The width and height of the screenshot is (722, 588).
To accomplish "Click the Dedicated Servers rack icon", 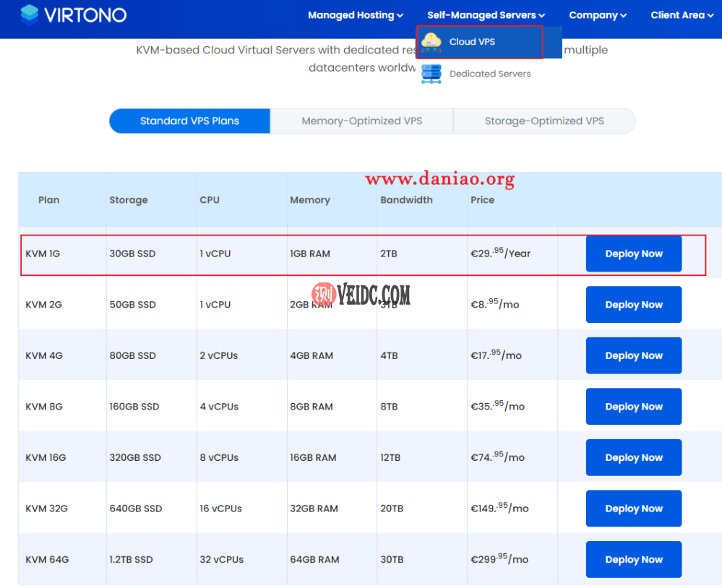I will [x=431, y=74].
